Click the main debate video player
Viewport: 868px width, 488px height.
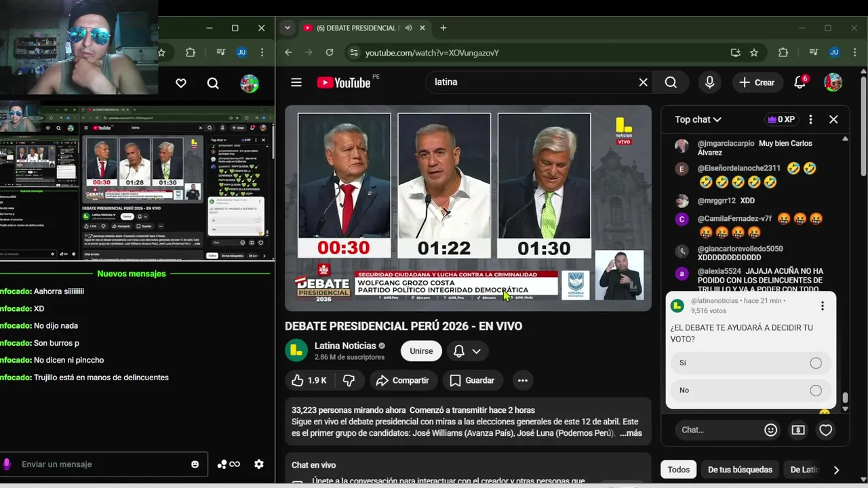point(468,208)
